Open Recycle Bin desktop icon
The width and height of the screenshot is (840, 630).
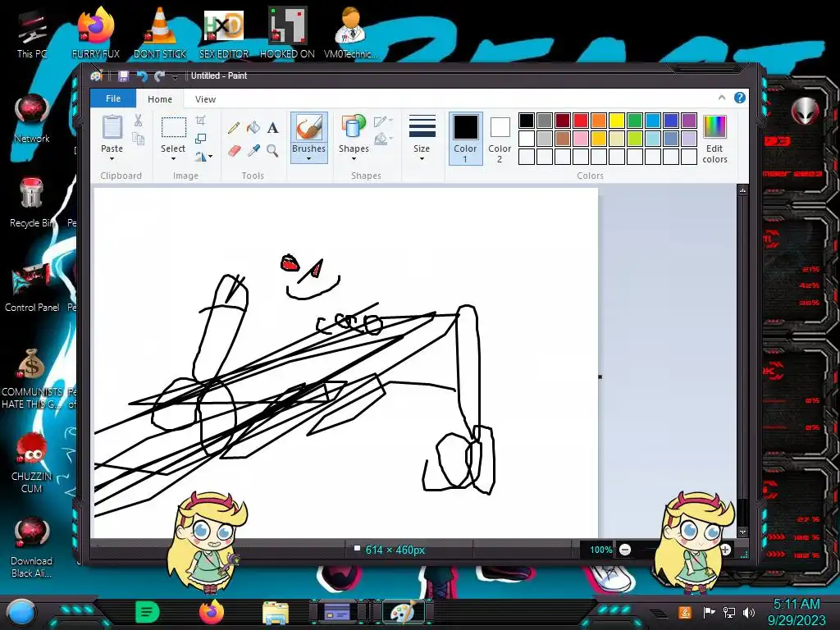coord(31,203)
